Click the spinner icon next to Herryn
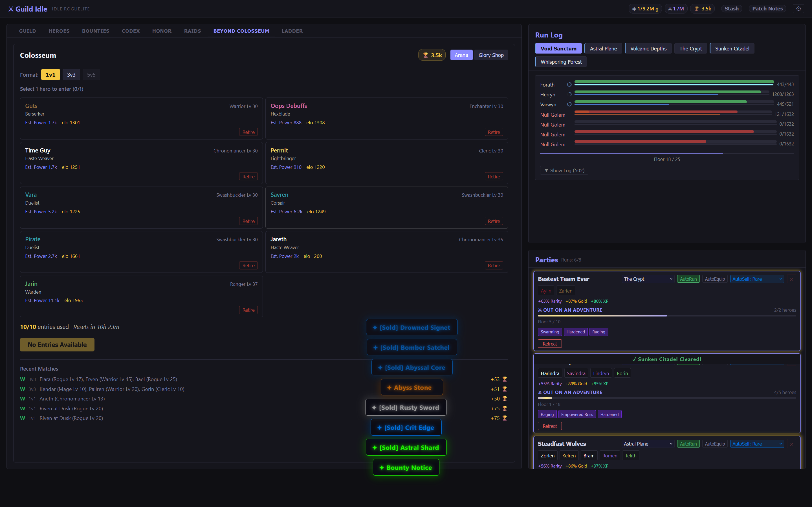Screen dimensions: 812x507 tap(569, 94)
